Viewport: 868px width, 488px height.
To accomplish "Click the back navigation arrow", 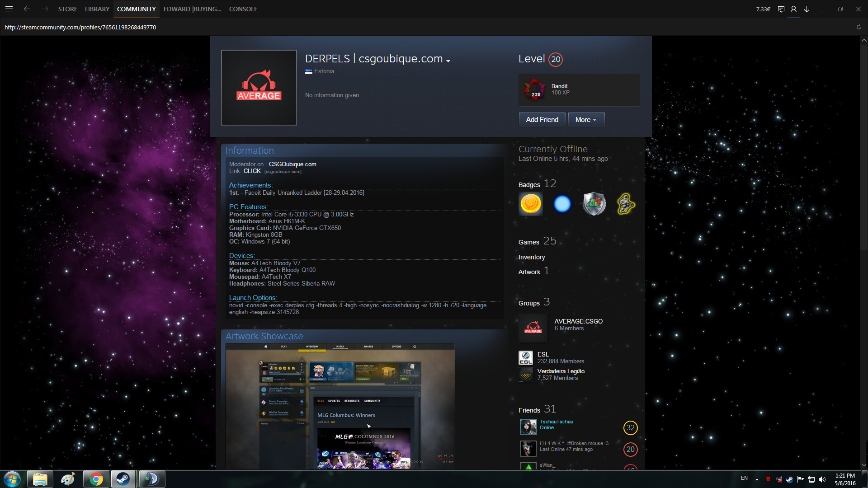I will tap(27, 9).
